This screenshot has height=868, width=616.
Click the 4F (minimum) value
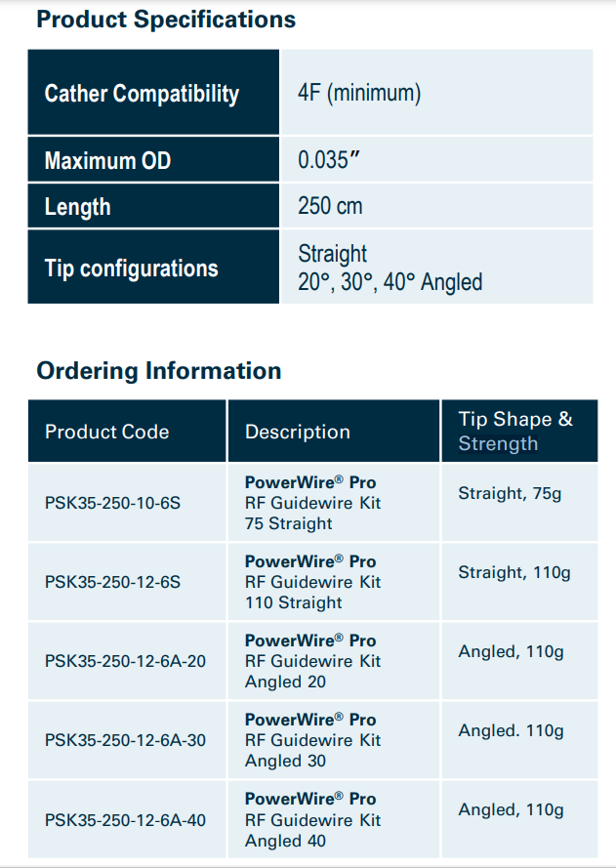point(359,94)
